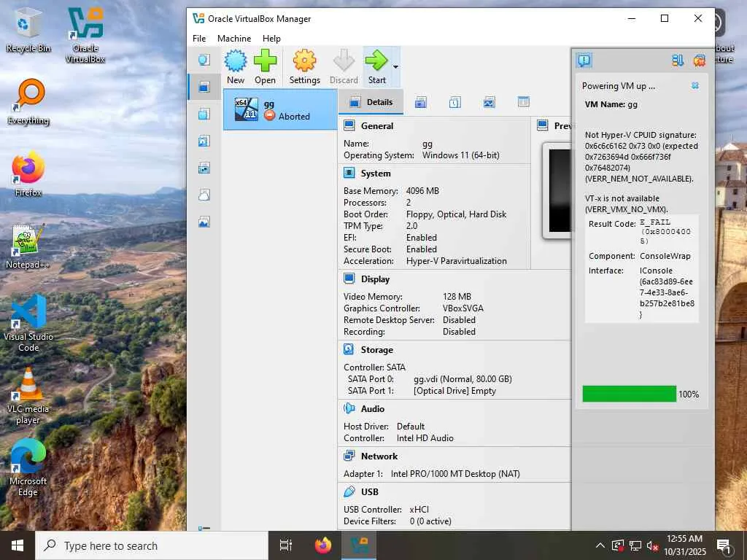The height and width of the screenshot is (560, 747).
Task: Open the Home tool in VirtualBox sidebar
Action: tap(204, 60)
